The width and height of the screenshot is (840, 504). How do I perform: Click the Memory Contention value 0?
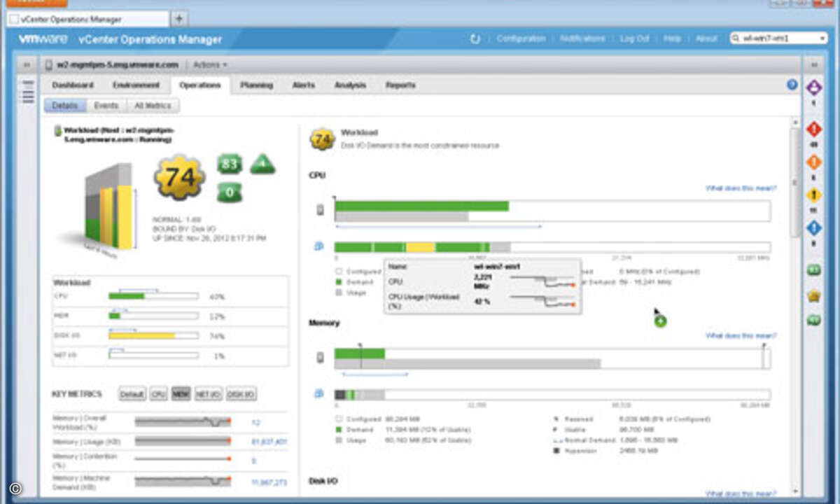click(x=254, y=461)
